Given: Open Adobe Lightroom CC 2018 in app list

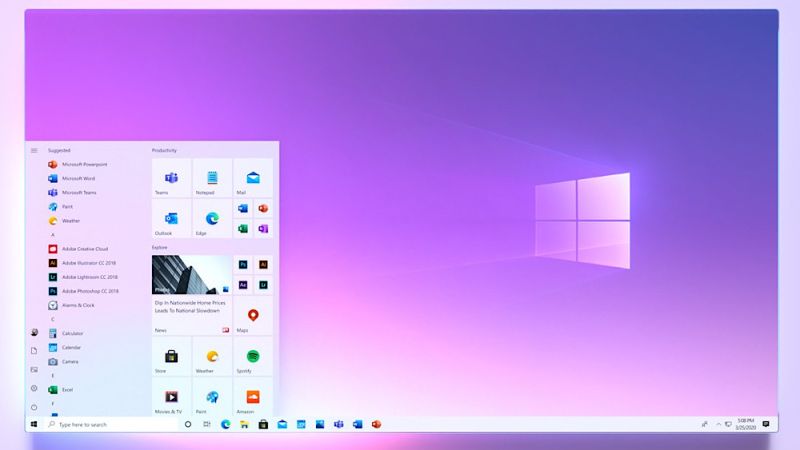Looking at the screenshot, I should (83, 277).
